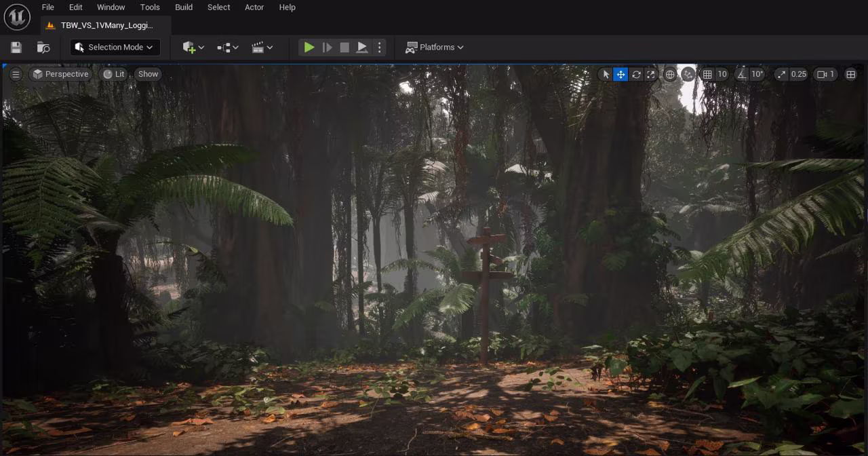The image size is (868, 456).
Task: Select the rotate transform tool
Action: pyautogui.click(x=636, y=75)
